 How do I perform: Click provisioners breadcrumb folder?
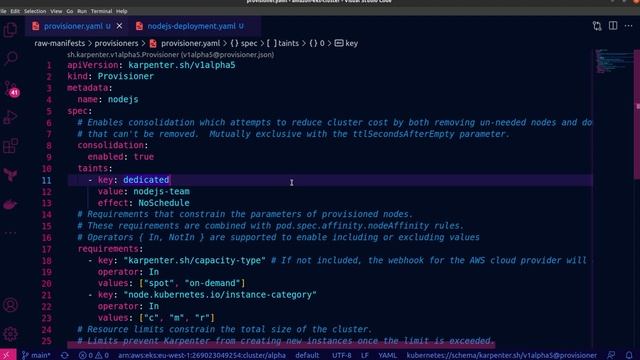pyautogui.click(x=116, y=43)
